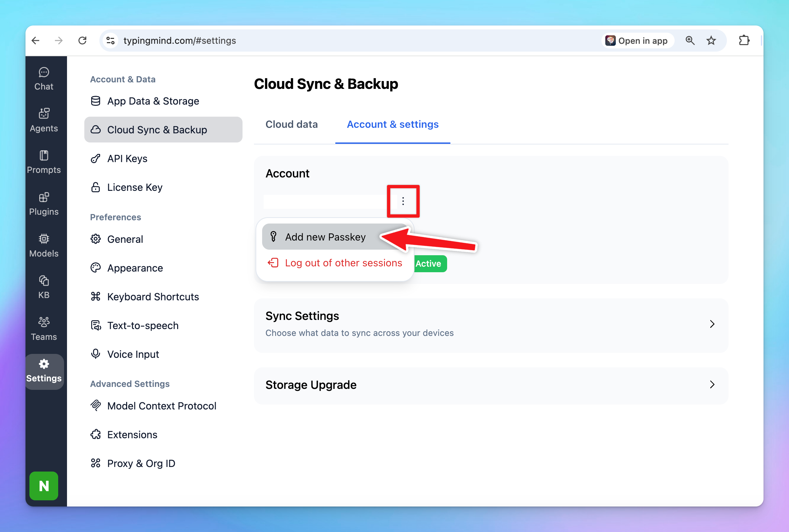Open the Chat sidebar icon

44,79
